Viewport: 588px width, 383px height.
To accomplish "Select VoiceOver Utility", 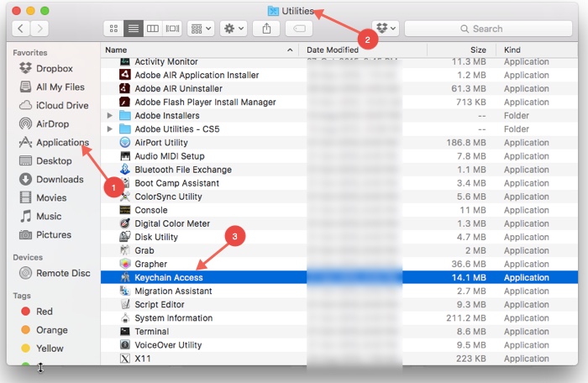I will point(339,345).
